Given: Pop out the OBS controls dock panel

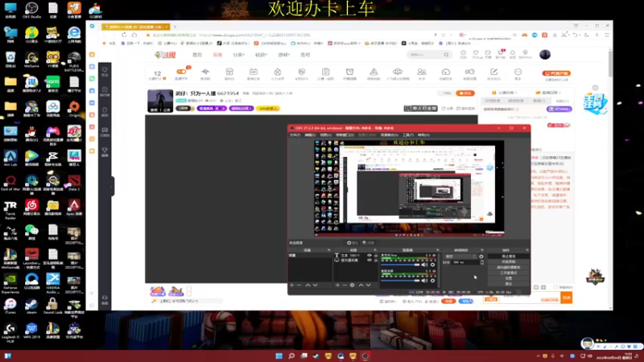Looking at the screenshot, I should 527,250.
